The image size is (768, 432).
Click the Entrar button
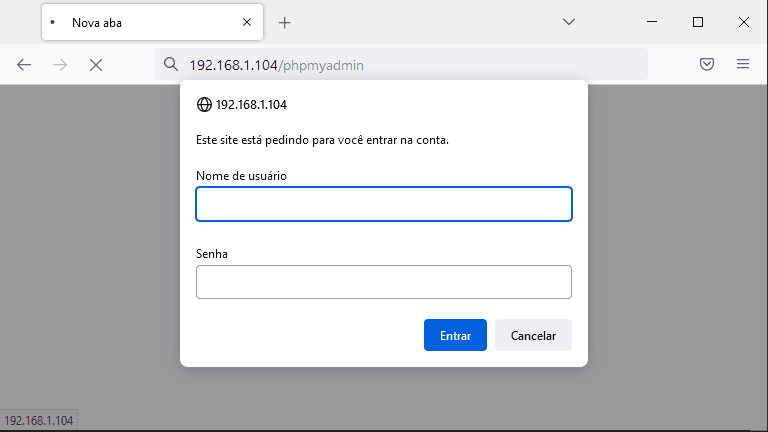[x=455, y=336]
